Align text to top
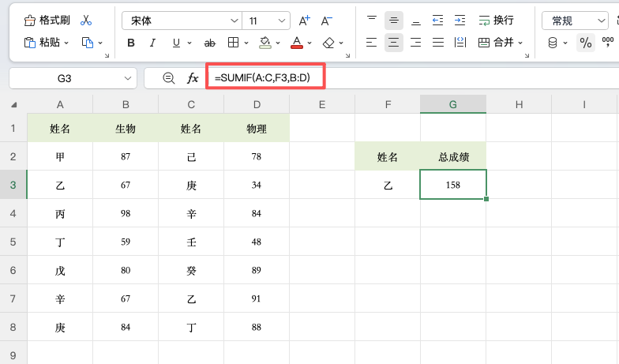 371,21
